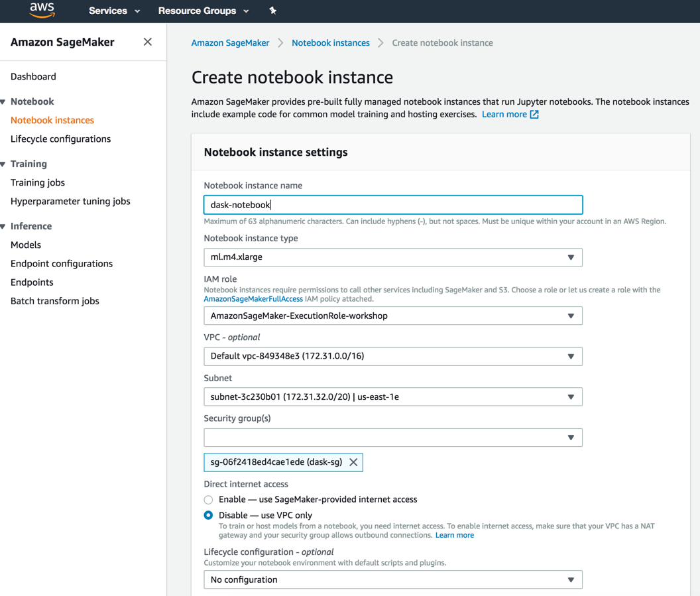Open the Resource Groups menu

click(x=203, y=11)
